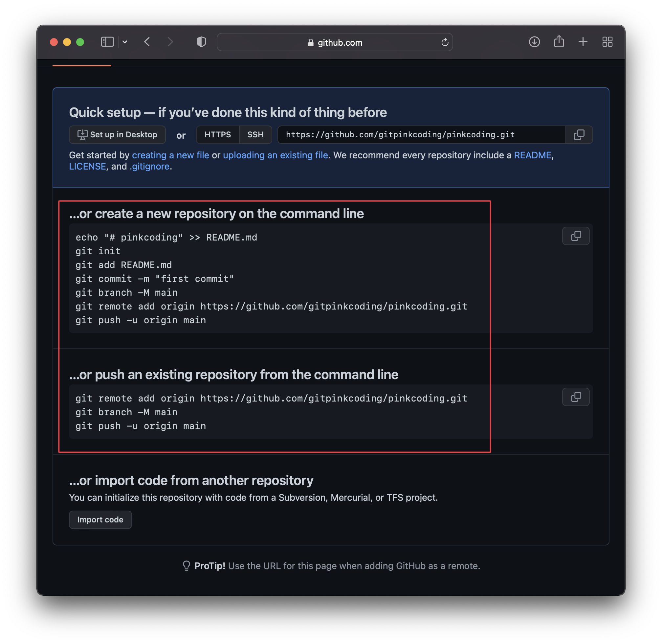Toggle the Safari sidebar icon
This screenshot has height=644, width=662.
[107, 42]
